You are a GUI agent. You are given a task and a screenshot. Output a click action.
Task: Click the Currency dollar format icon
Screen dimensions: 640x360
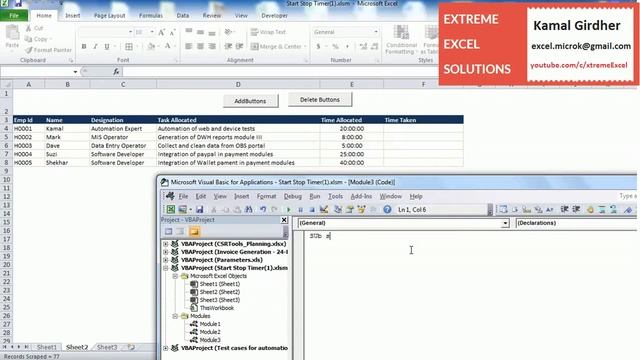tap(318, 47)
